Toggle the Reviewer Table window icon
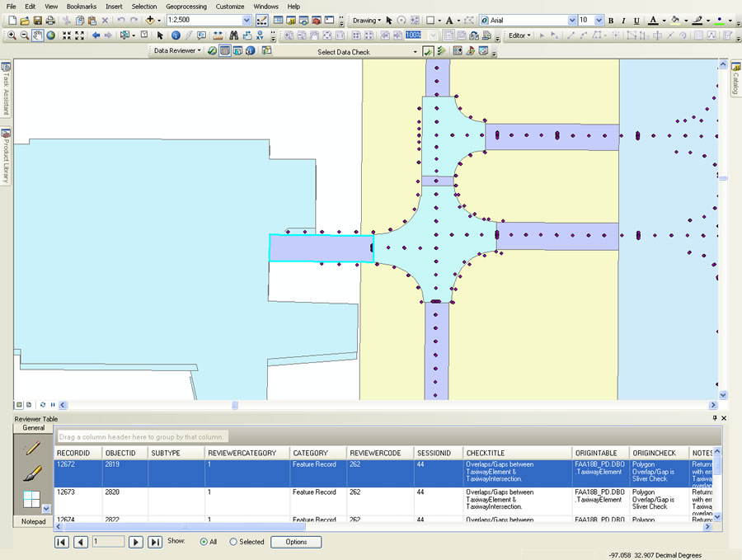 tap(225, 50)
